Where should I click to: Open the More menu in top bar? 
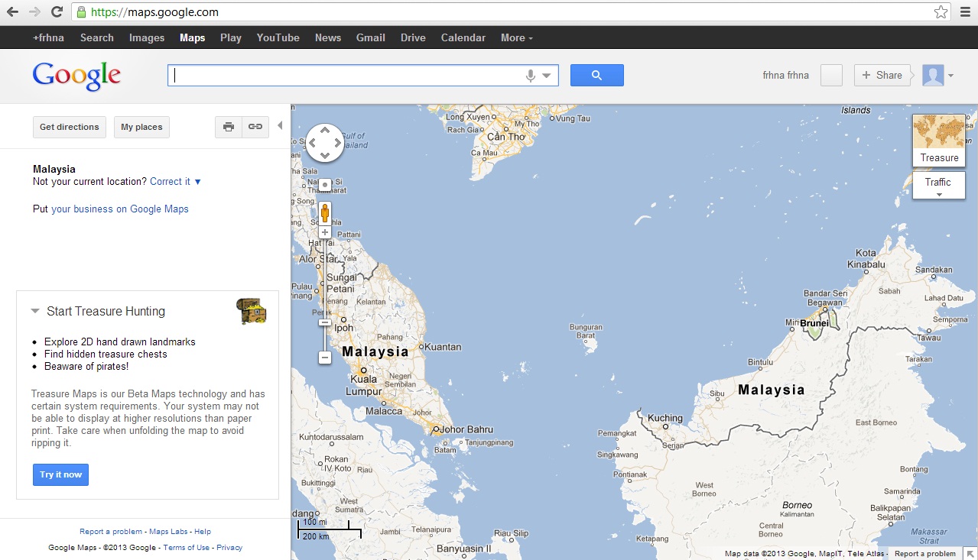pos(517,37)
